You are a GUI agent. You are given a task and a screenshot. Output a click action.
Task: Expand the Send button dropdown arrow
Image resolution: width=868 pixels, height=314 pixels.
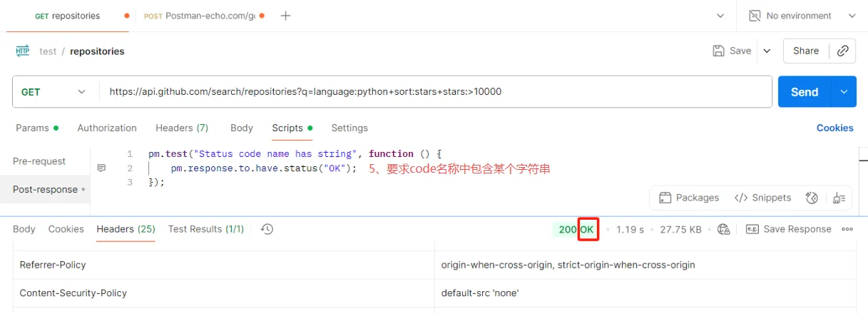click(844, 92)
